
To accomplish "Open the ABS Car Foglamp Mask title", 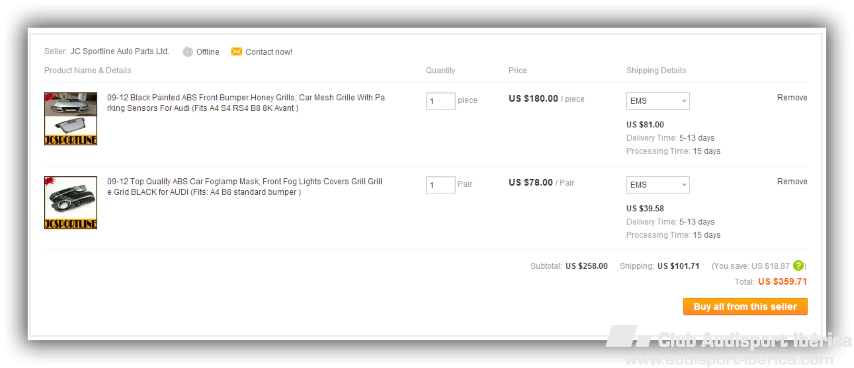I will [x=245, y=187].
